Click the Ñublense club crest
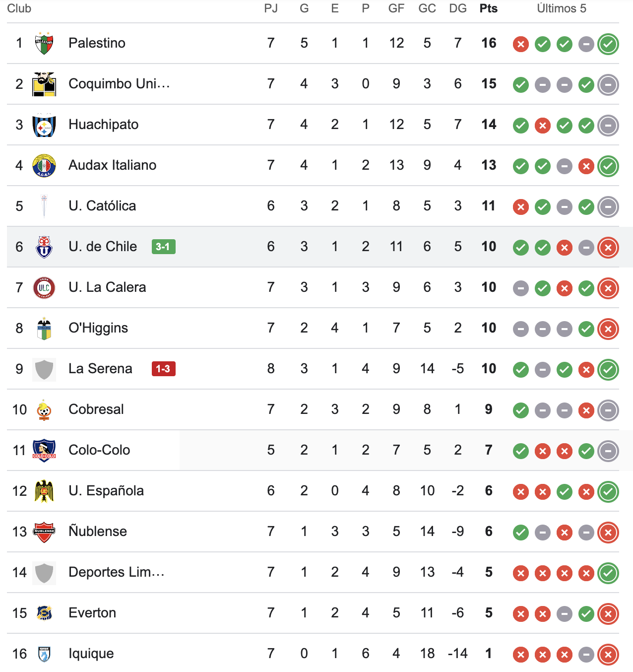The width and height of the screenshot is (633, 672). pos(44,532)
